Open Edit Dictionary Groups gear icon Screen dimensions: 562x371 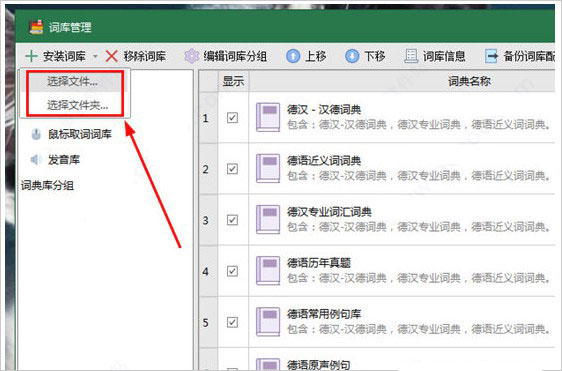(191, 56)
